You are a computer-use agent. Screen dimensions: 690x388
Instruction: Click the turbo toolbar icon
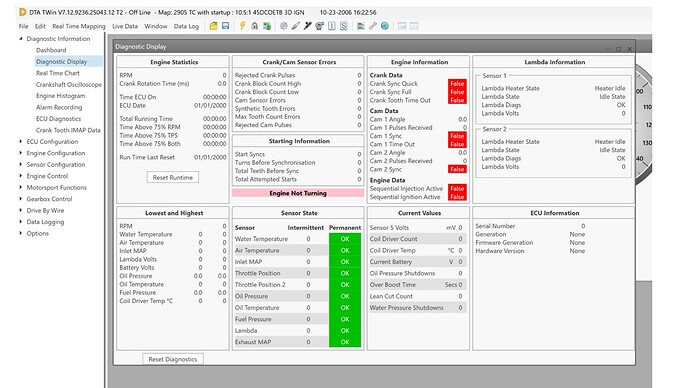tap(319, 26)
